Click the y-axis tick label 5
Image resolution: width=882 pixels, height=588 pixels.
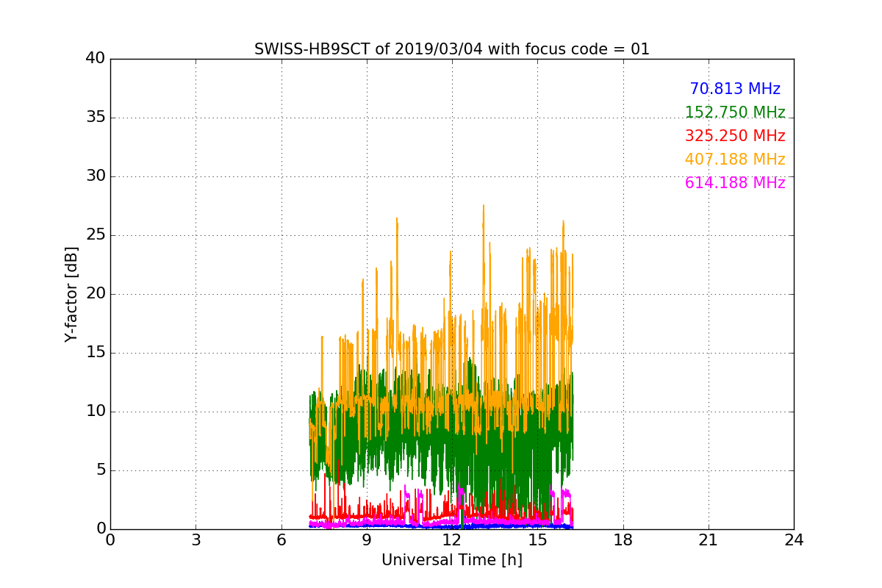point(101,470)
